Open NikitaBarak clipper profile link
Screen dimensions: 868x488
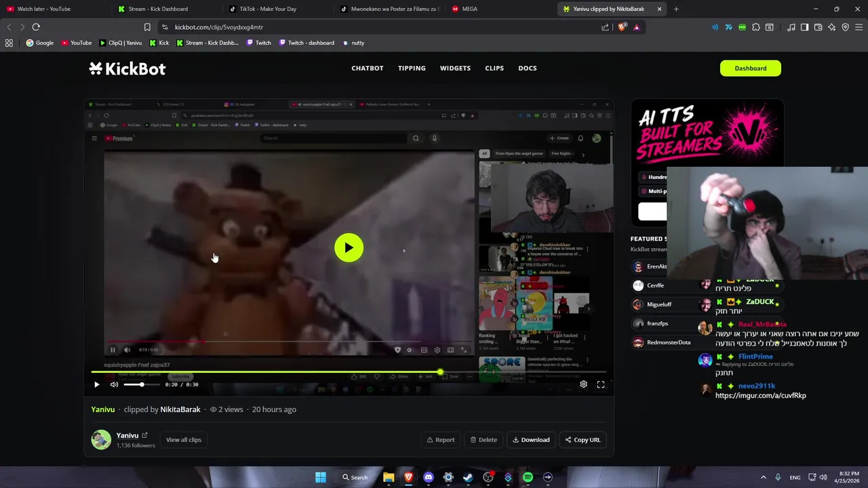pyautogui.click(x=180, y=409)
